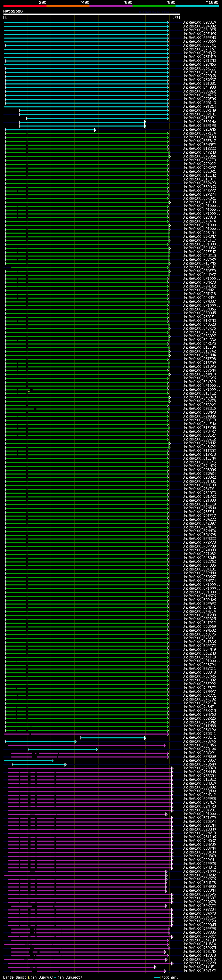This screenshot has height=980, width=222.
Task: Select the UniRef100_A7Q5A0 label
Action: pos(199,764)
